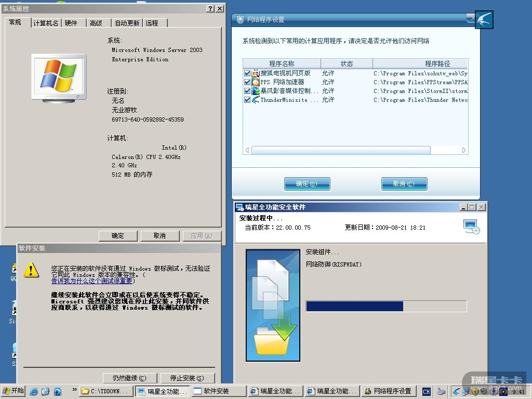
Task: Open the 远程 tab
Action: [152, 23]
